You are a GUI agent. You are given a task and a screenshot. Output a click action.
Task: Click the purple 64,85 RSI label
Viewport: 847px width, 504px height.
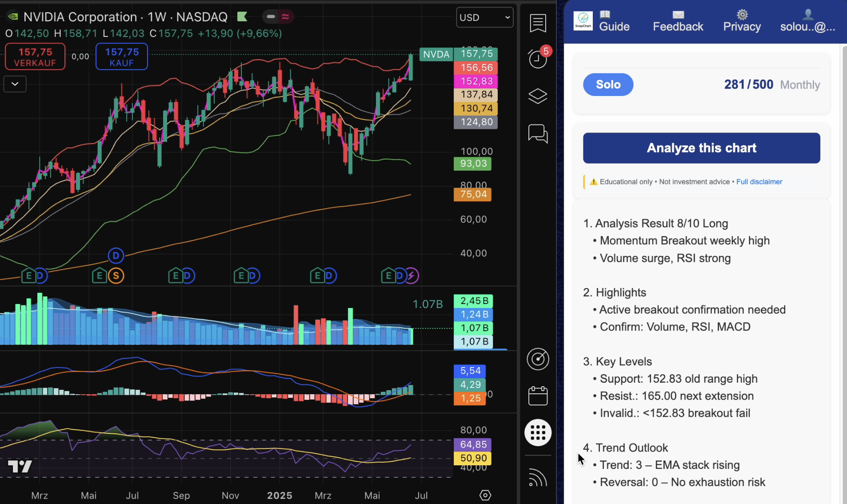click(x=473, y=444)
